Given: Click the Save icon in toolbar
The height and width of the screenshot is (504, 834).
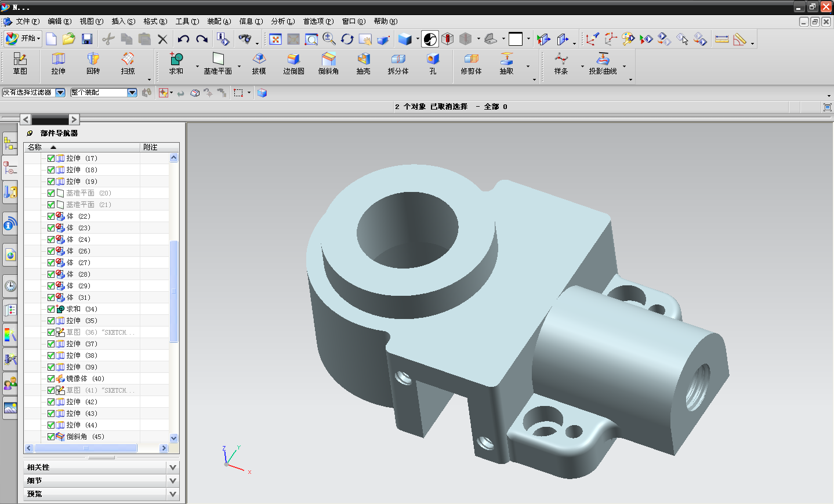Looking at the screenshot, I should 87,39.
